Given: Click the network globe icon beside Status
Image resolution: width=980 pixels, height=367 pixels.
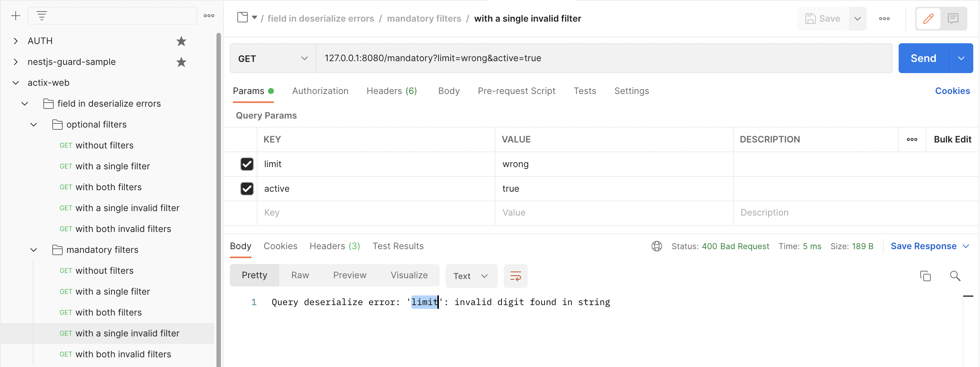Looking at the screenshot, I should (656, 247).
